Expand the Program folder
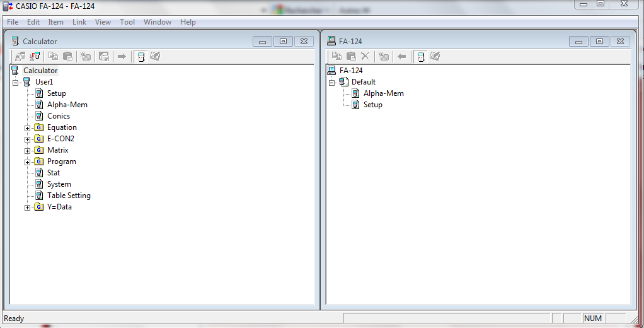This screenshot has height=328, width=644. point(27,162)
